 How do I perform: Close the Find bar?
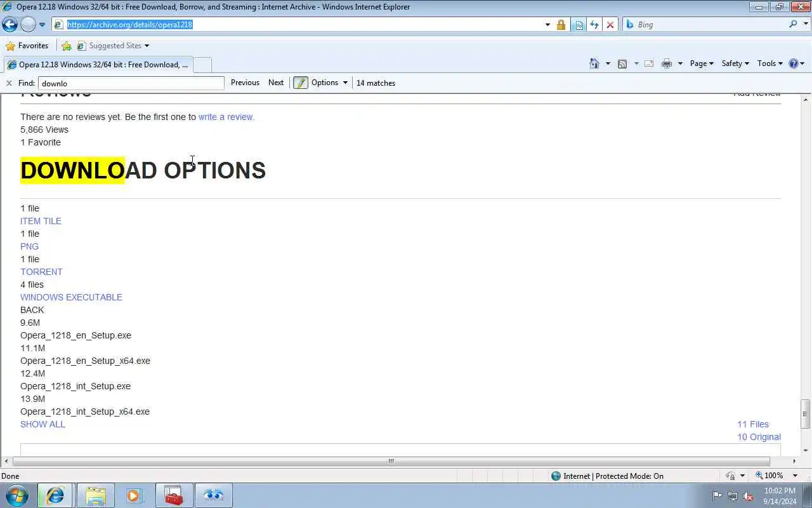(9, 83)
